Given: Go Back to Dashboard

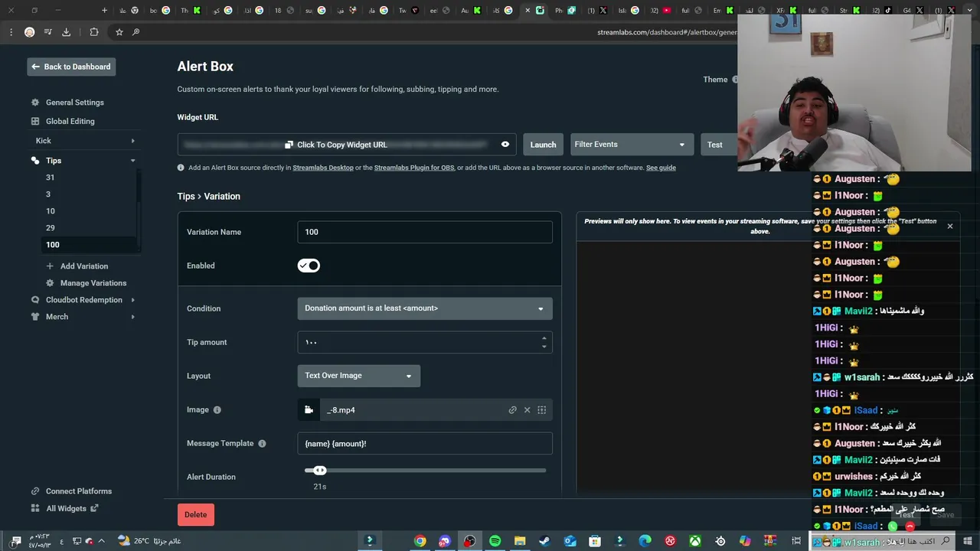Looking at the screenshot, I should 71,67.
